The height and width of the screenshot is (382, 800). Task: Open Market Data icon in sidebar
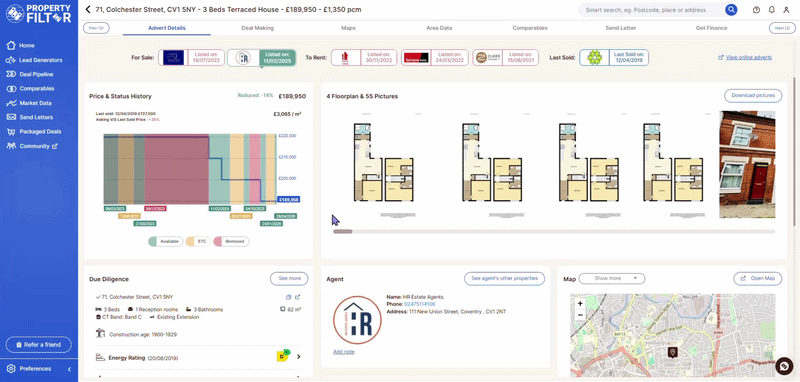pos(11,103)
